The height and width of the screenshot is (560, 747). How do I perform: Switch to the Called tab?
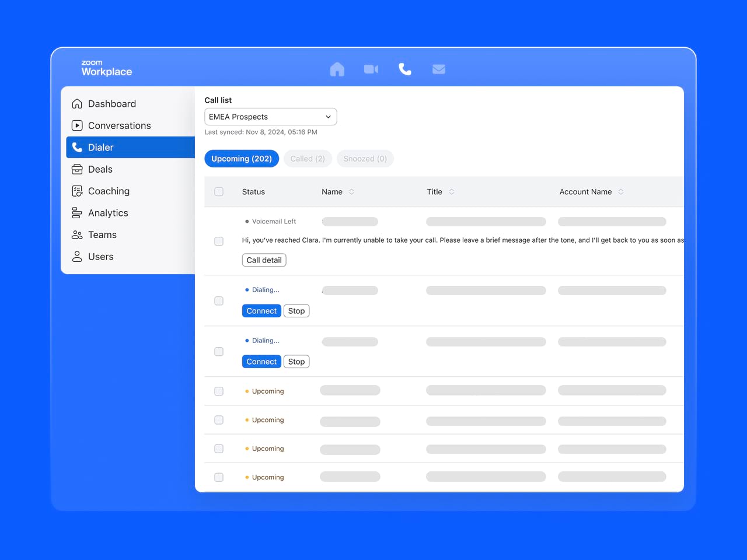click(308, 158)
